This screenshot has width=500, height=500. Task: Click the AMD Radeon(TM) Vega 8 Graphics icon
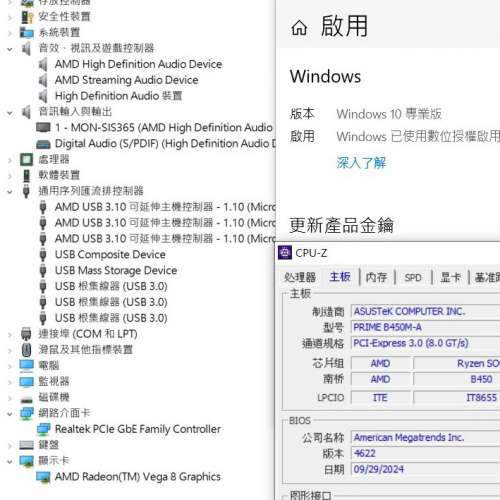tap(43, 477)
